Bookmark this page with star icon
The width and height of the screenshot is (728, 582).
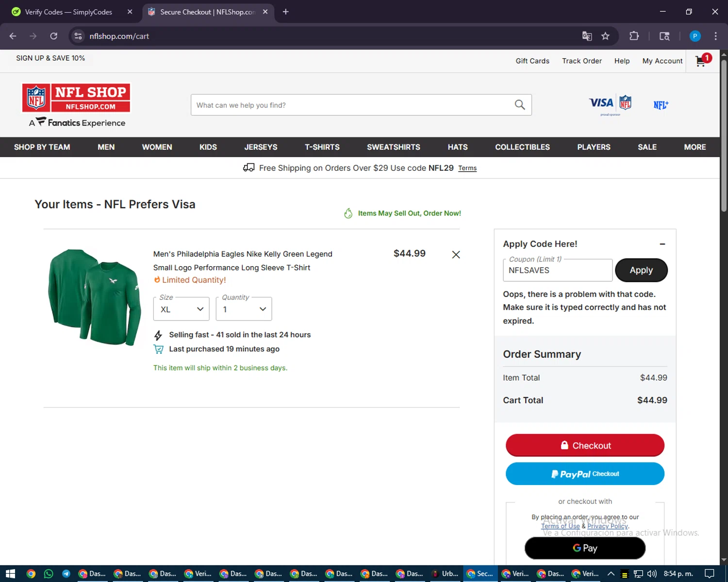click(605, 36)
